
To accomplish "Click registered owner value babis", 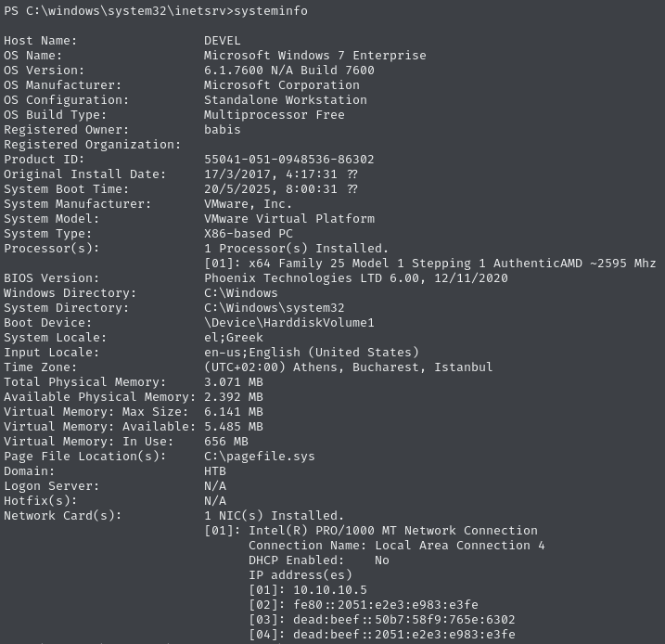I will (223, 130).
